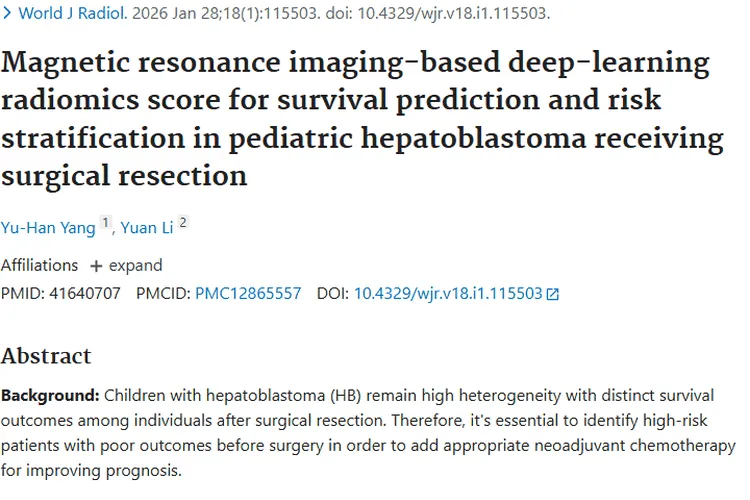Image resolution: width=750 pixels, height=500 pixels.
Task: Open author Yu-Han Yang's link
Action: click(48, 228)
